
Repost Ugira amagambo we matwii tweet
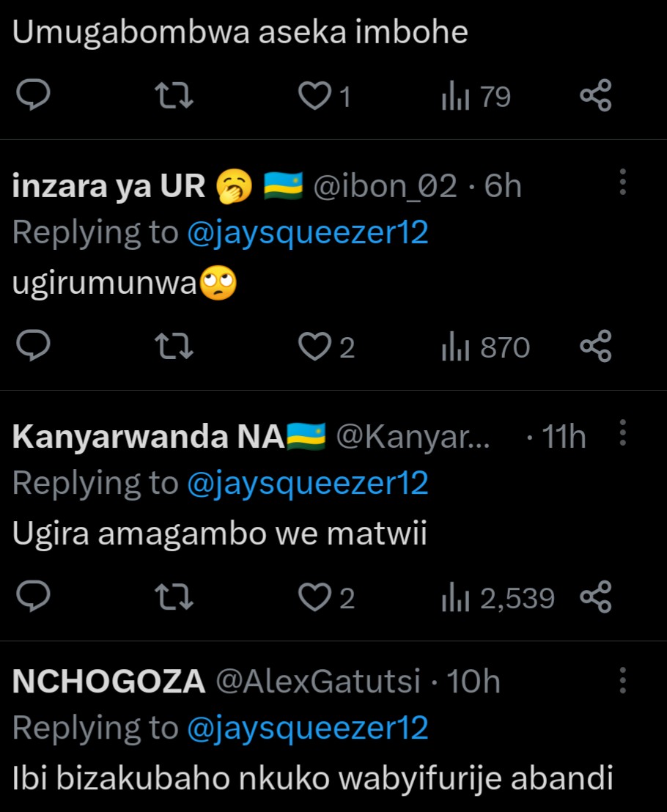pos(177,599)
